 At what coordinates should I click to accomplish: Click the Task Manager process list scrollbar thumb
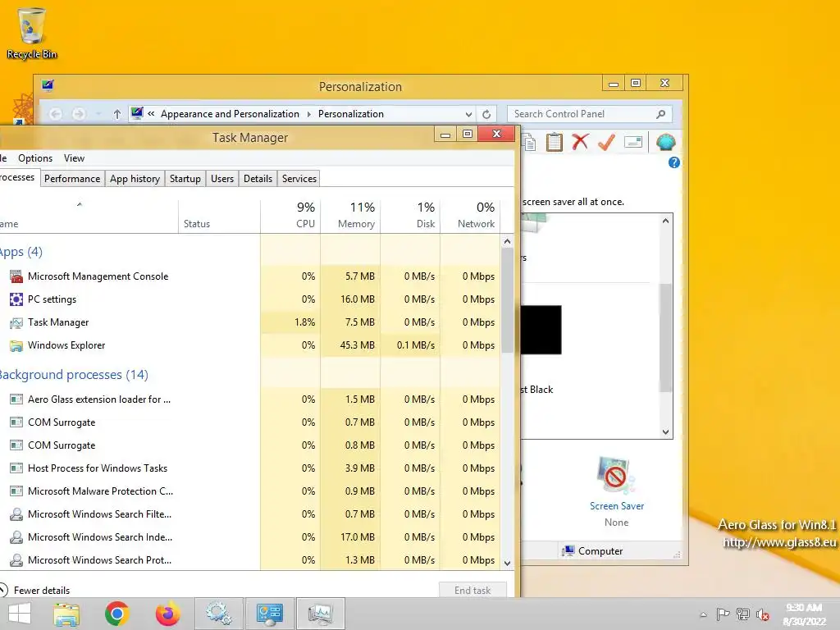507,300
